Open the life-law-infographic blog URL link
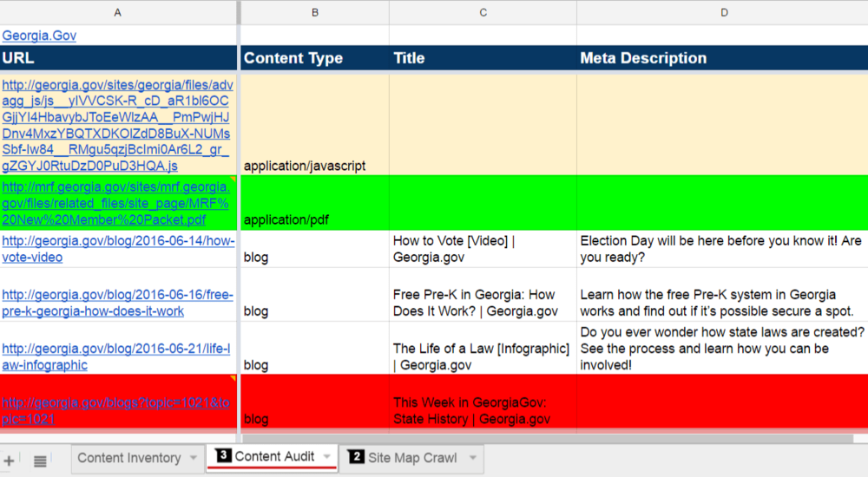Screen dimensions: 868x477 [116, 357]
